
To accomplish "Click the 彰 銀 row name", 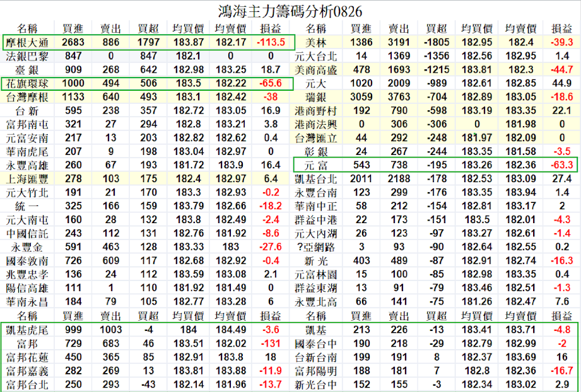I will (x=315, y=152).
